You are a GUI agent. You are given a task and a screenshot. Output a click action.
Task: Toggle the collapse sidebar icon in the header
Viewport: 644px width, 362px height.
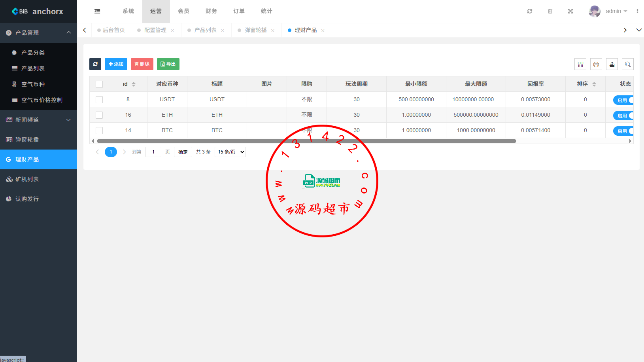pos(97,11)
